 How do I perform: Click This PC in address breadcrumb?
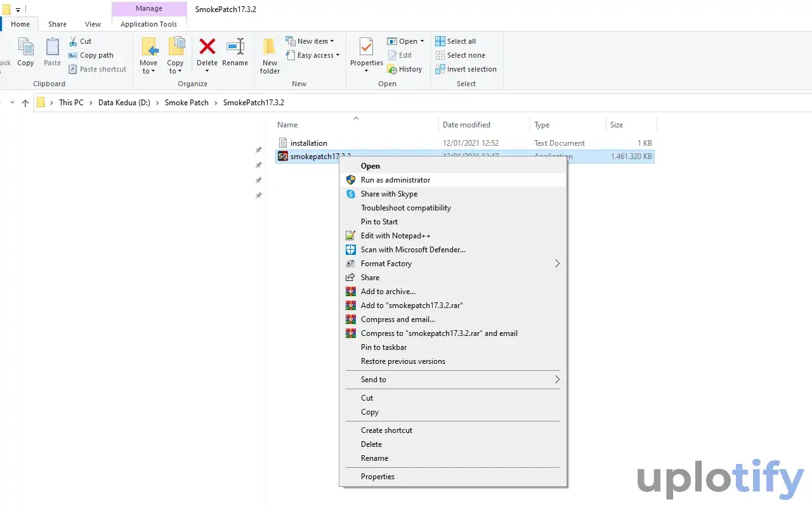(71, 103)
